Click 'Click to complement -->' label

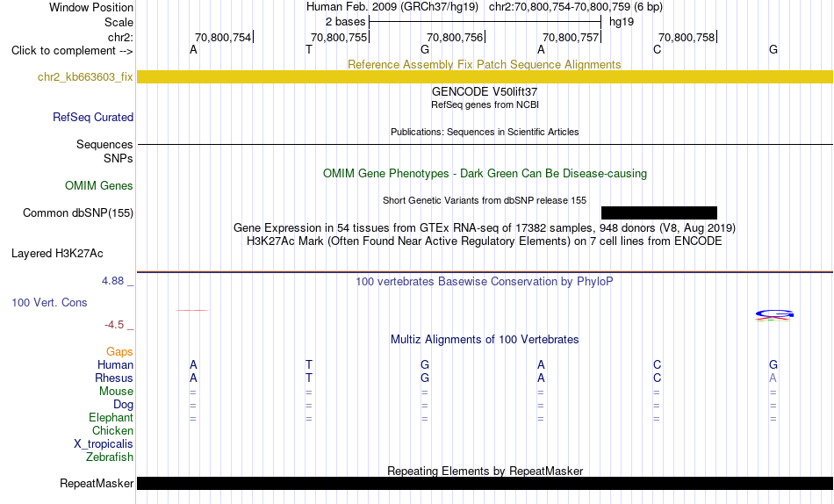(x=72, y=51)
